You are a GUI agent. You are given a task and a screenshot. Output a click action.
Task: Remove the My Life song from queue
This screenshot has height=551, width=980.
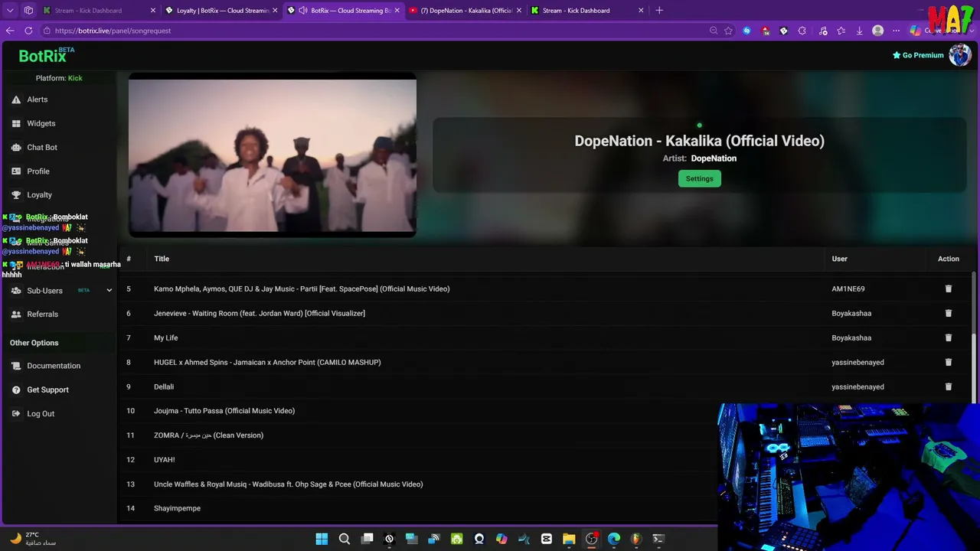(948, 337)
